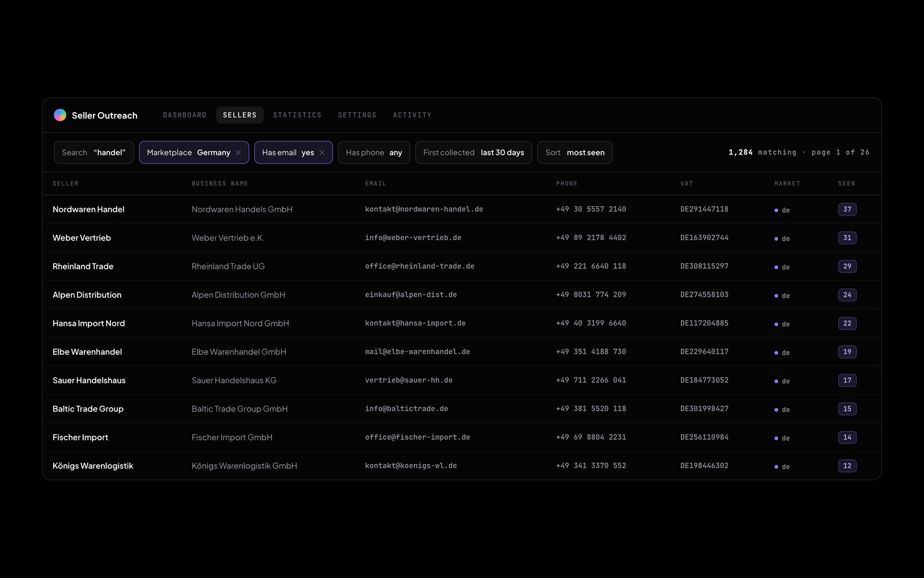
Task: Remove the Marketplace Germany filter
Action: click(x=238, y=153)
